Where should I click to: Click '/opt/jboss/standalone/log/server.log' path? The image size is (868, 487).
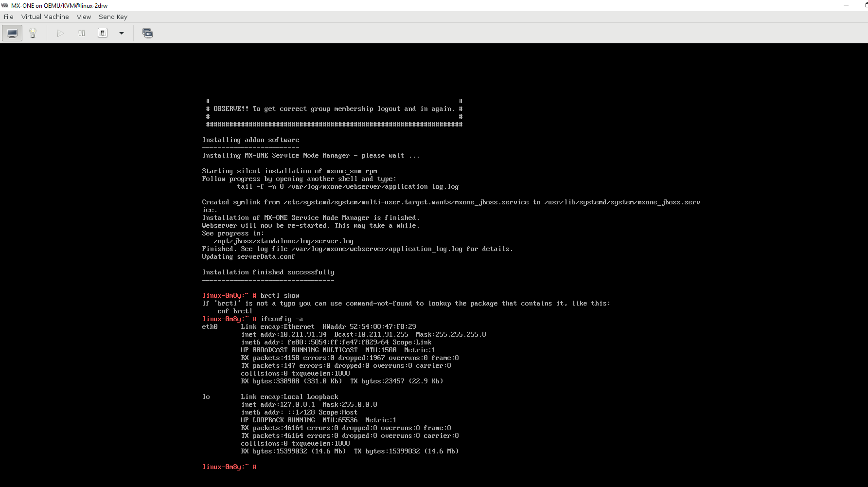point(284,241)
